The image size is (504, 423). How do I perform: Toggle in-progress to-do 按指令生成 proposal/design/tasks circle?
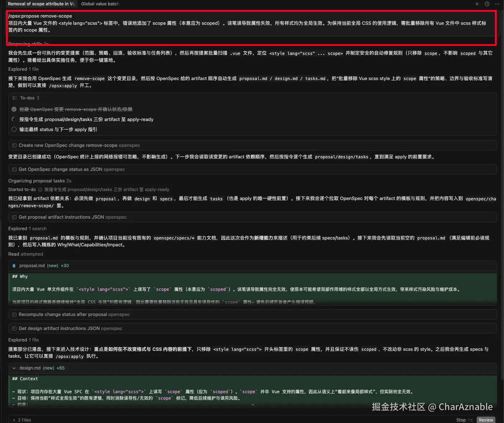coord(14,119)
